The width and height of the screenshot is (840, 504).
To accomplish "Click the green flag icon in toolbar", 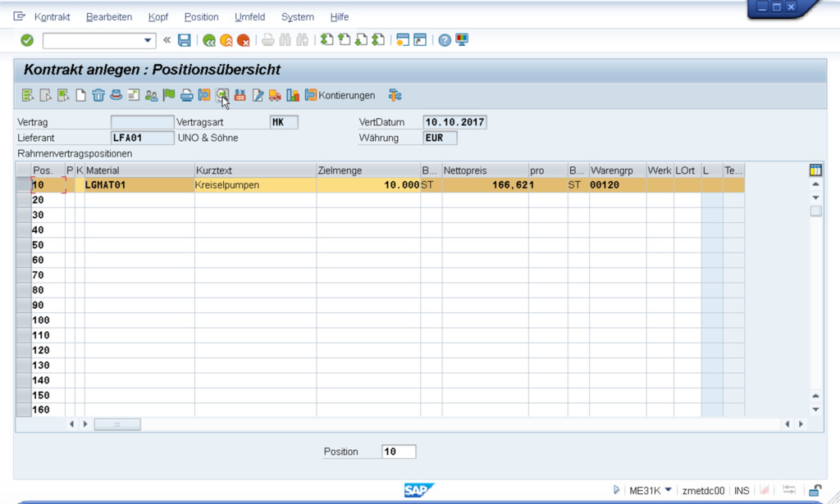I will tap(169, 95).
